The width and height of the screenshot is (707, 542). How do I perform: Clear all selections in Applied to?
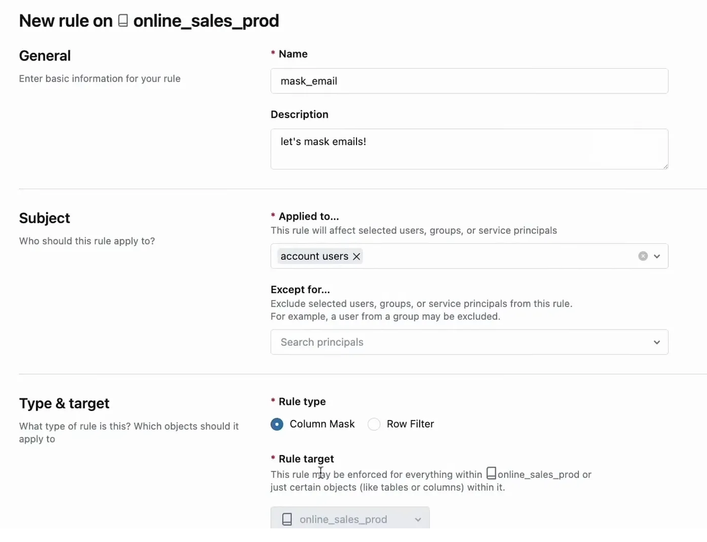(x=643, y=257)
